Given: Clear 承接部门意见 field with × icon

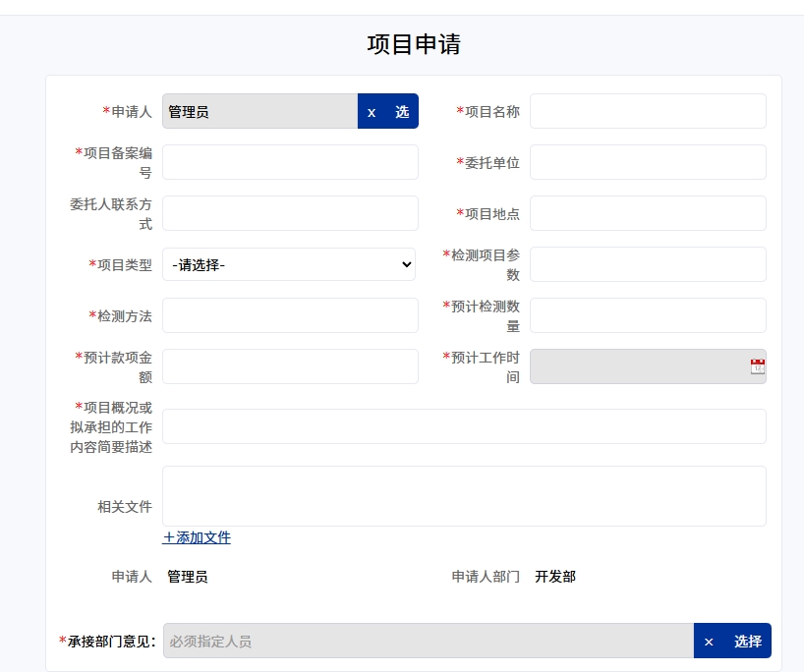Looking at the screenshot, I should pyautogui.click(x=709, y=642).
